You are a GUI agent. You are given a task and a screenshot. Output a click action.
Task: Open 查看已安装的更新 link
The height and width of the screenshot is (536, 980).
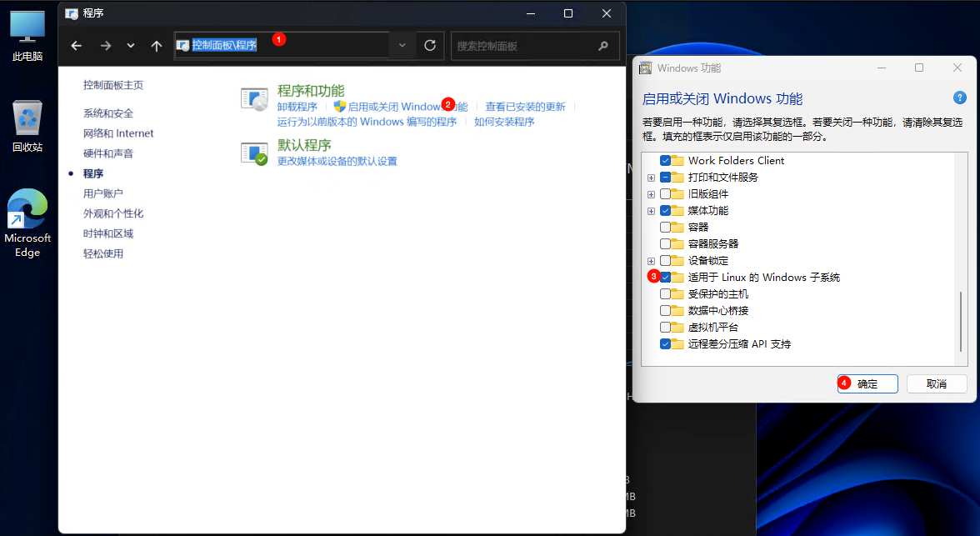pos(525,107)
